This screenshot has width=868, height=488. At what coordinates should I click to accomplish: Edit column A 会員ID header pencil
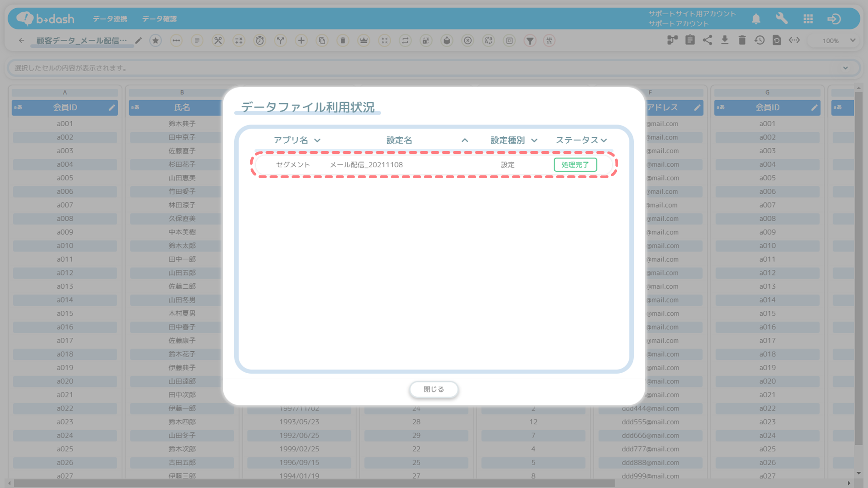coord(112,107)
